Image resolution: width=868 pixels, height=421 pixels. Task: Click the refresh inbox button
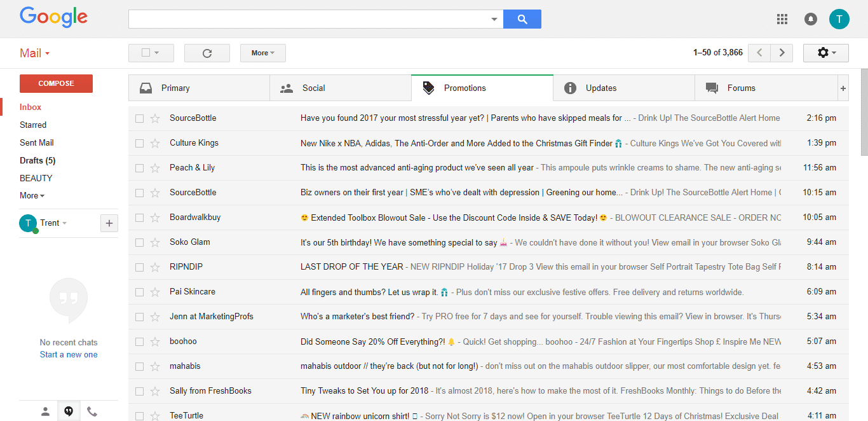pyautogui.click(x=207, y=53)
